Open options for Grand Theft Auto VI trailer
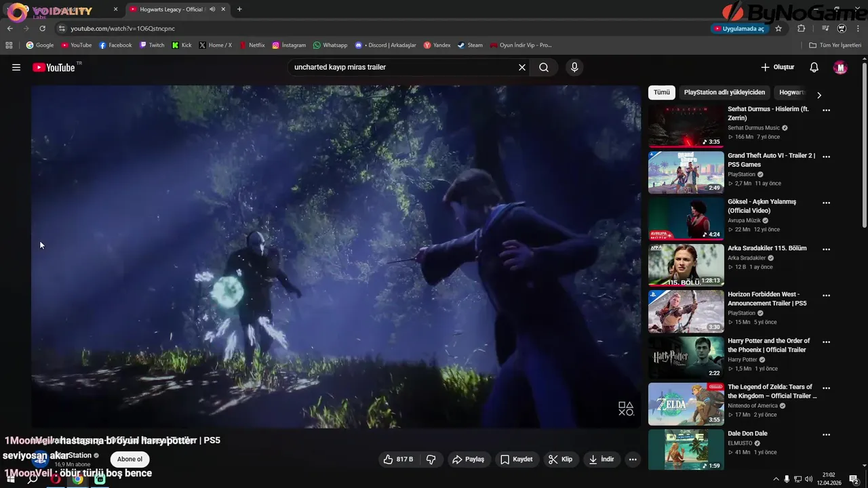This screenshot has height=488, width=868. [x=826, y=156]
